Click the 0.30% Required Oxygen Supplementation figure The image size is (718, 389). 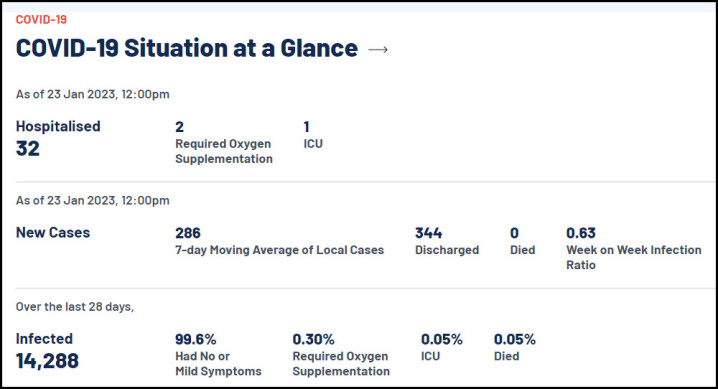[314, 339]
